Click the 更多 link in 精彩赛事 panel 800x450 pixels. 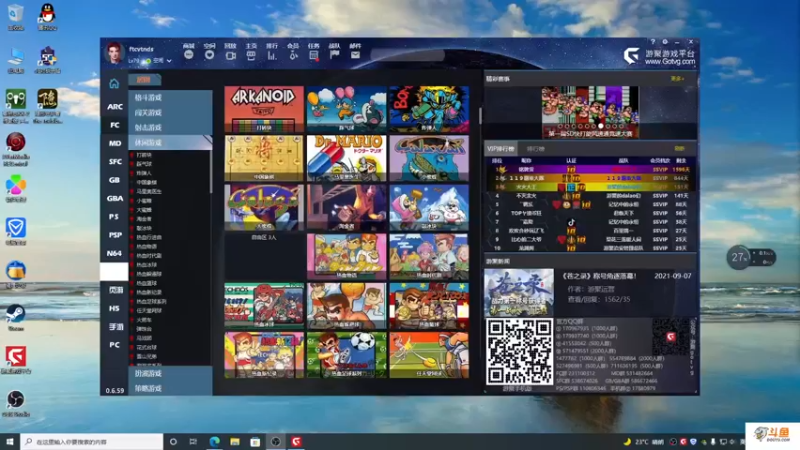tap(677, 79)
